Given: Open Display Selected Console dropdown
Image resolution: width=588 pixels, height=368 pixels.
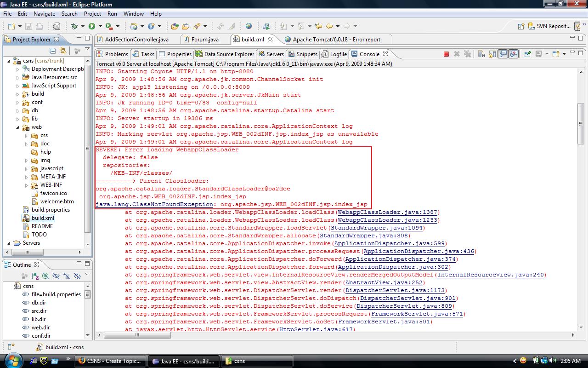Looking at the screenshot, I should click(547, 54).
